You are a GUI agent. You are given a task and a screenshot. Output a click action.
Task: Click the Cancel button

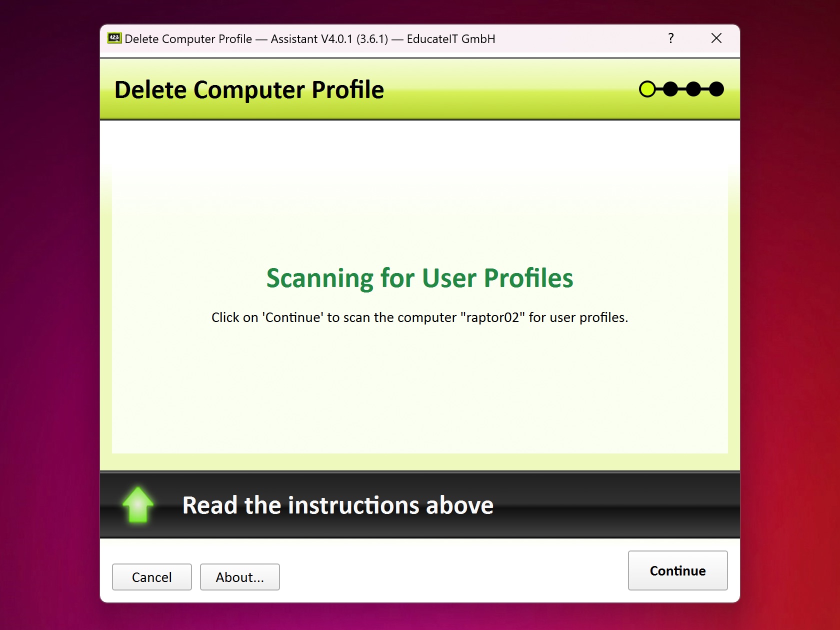[151, 577]
